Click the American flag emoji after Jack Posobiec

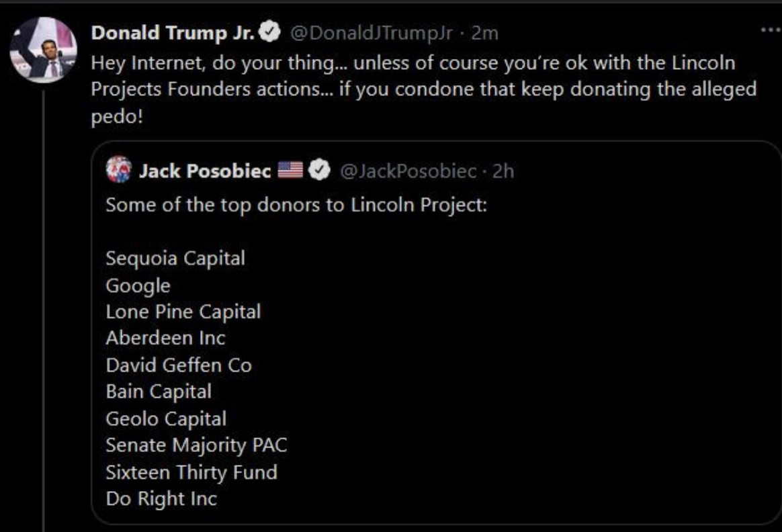290,171
